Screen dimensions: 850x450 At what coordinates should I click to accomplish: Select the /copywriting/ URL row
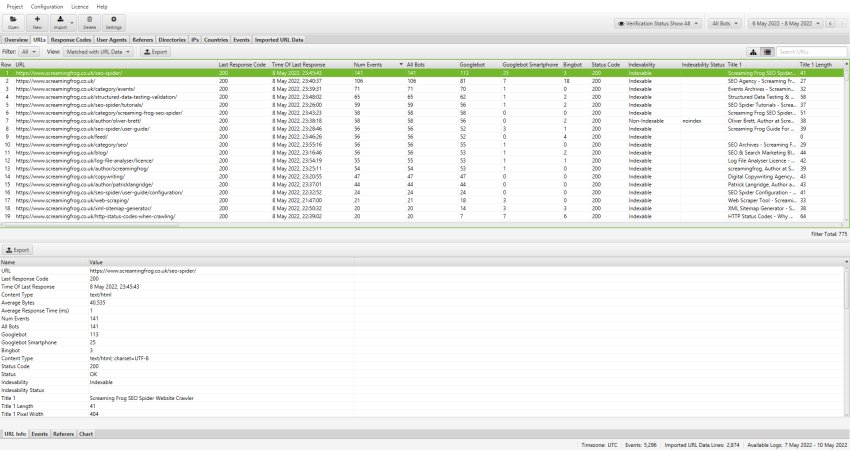pyautogui.click(x=422, y=177)
